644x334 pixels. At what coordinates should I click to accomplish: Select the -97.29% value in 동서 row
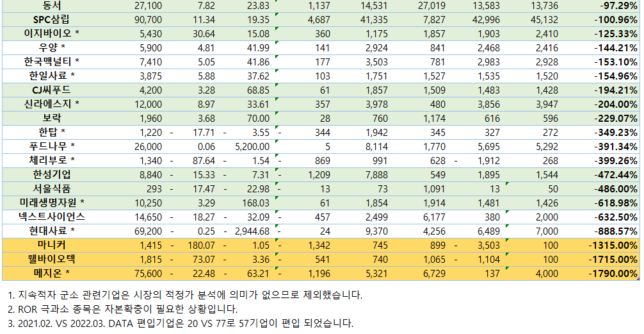(618, 6)
